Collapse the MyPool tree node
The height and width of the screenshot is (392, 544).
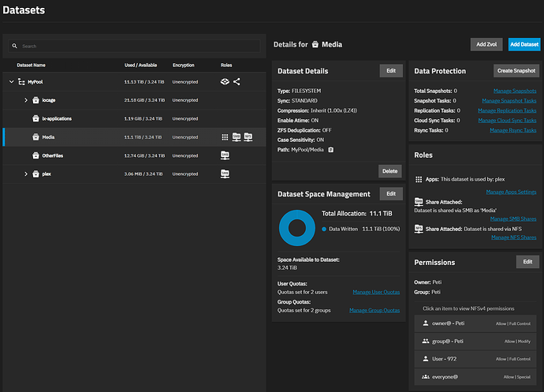12,81
